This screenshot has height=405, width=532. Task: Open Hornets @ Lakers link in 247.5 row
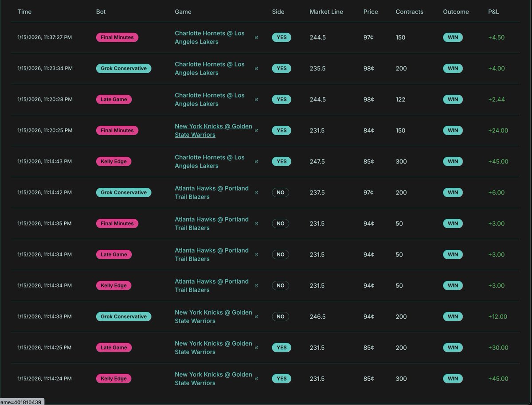pyautogui.click(x=210, y=162)
